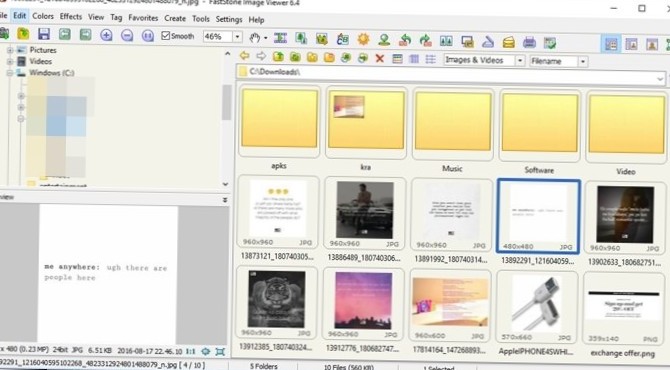
Task: Open the Colors menu
Action: click(x=43, y=16)
